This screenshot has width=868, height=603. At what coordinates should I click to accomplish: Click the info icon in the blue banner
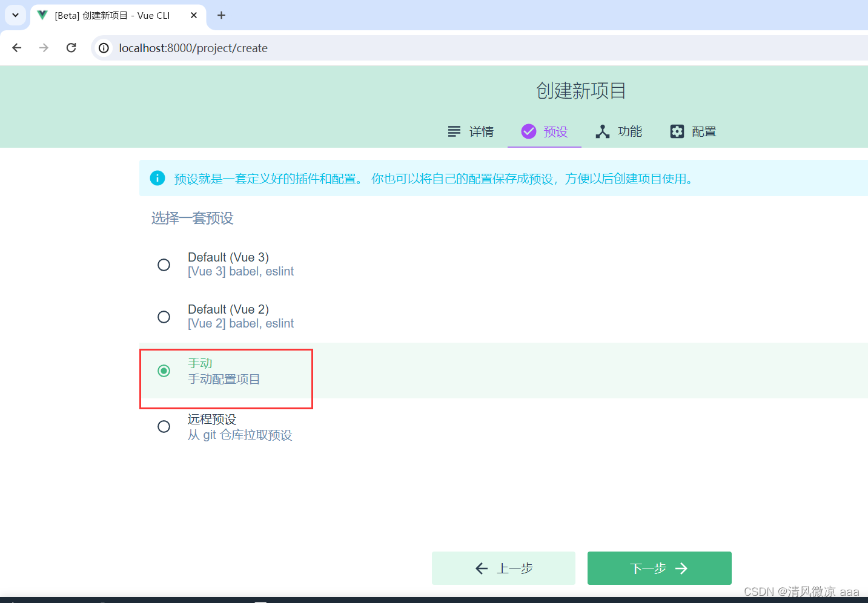157,178
